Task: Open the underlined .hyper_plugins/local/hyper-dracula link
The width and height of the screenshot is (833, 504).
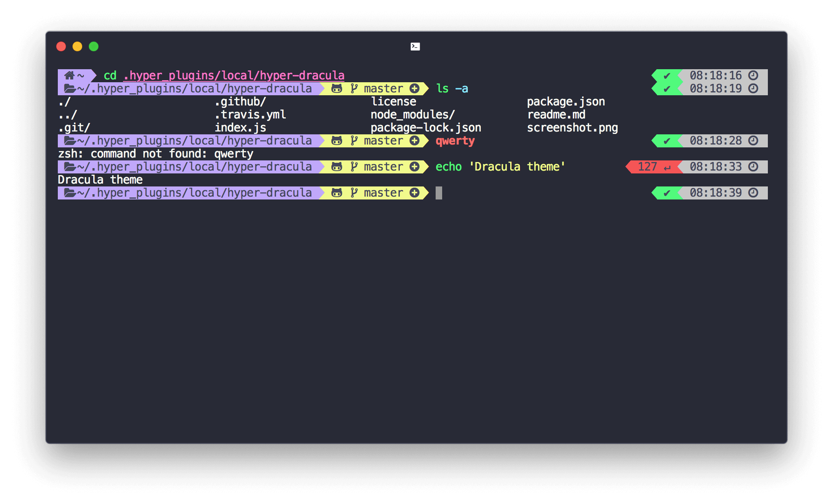Action: tap(233, 75)
